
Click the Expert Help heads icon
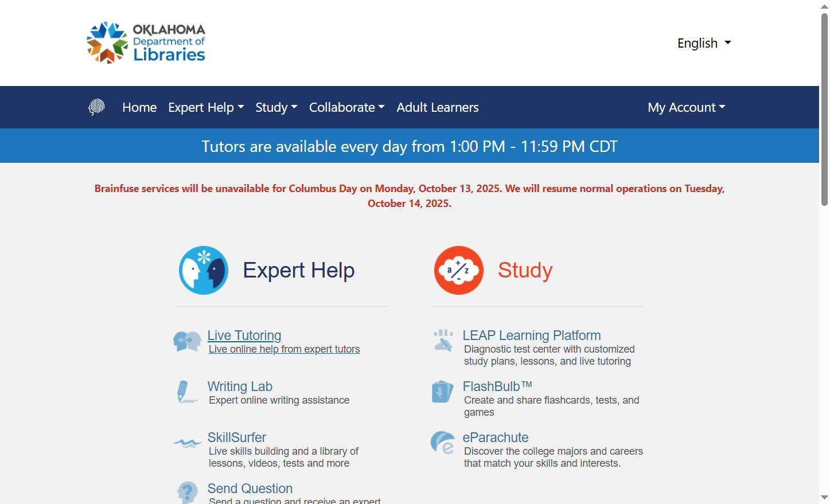click(204, 270)
